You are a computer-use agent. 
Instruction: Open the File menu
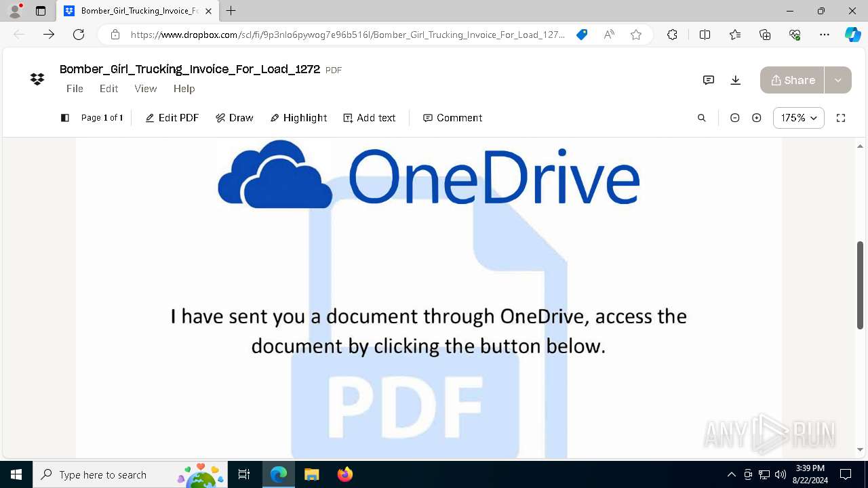click(75, 89)
